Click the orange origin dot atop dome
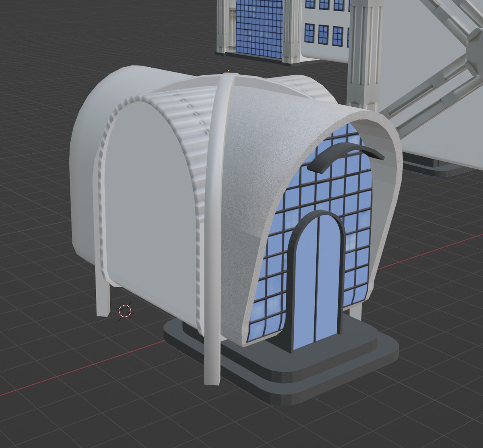483x448 pixels. [x=228, y=71]
